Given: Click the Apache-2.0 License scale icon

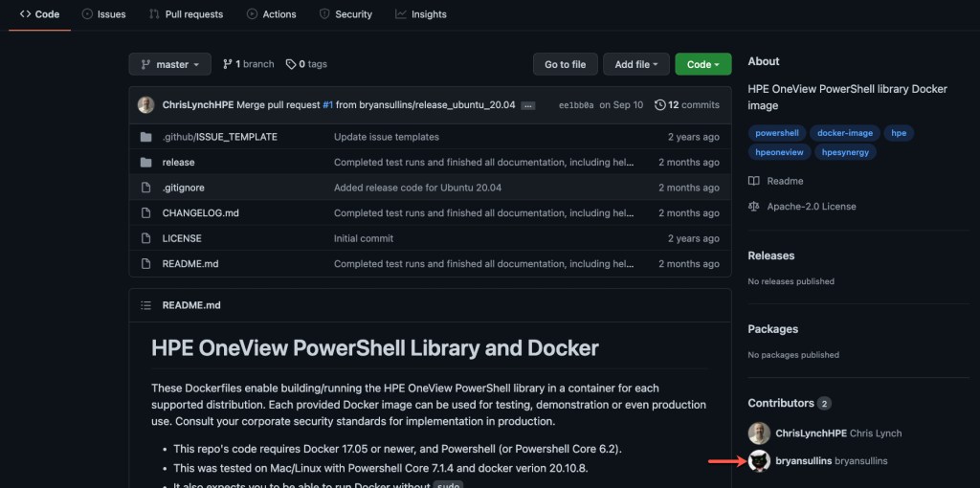Looking at the screenshot, I should [754, 207].
